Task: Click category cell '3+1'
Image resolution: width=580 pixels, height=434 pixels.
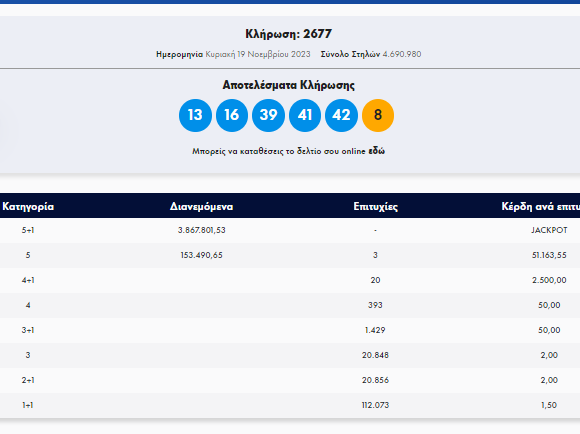Action: 28,330
